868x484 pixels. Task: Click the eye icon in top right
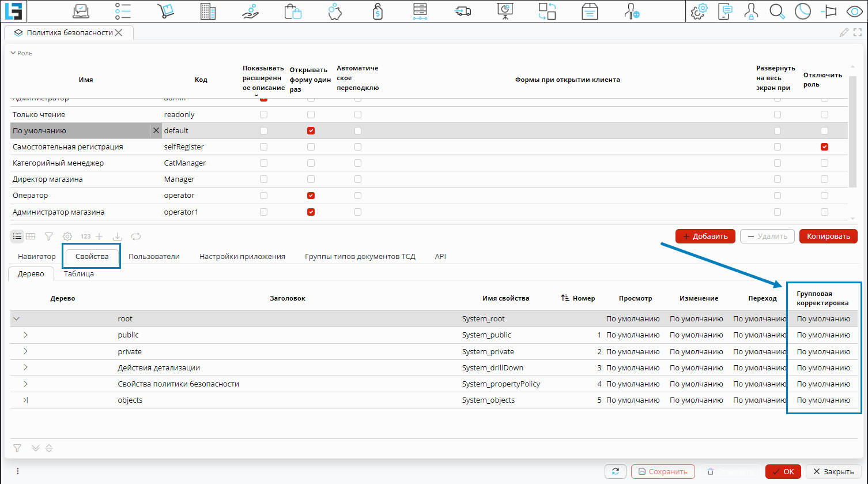(854, 11)
